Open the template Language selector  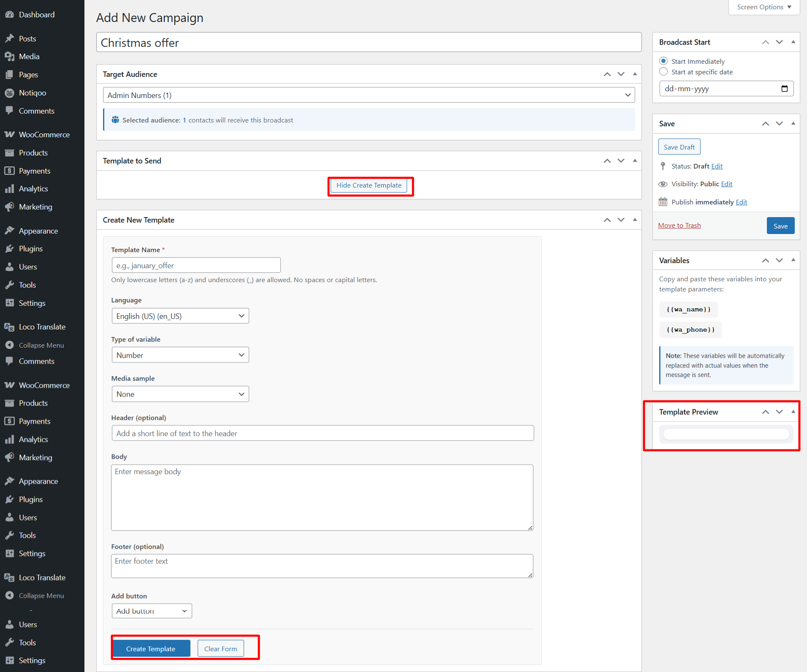(180, 316)
